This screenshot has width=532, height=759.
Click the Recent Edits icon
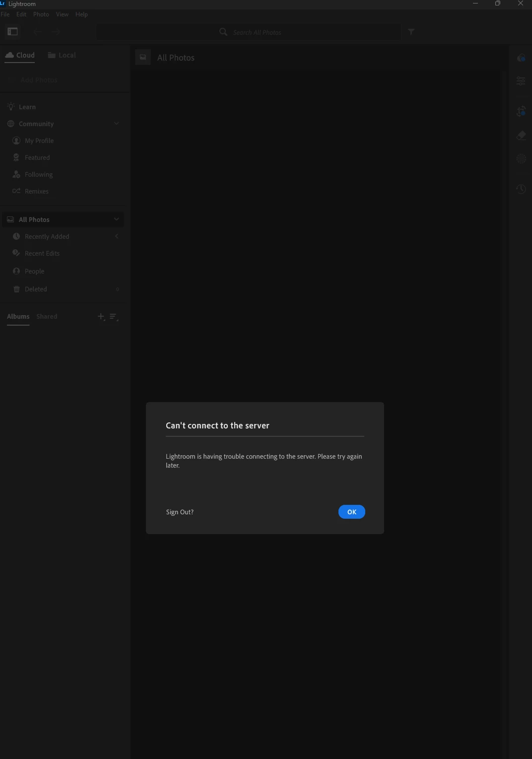16,253
